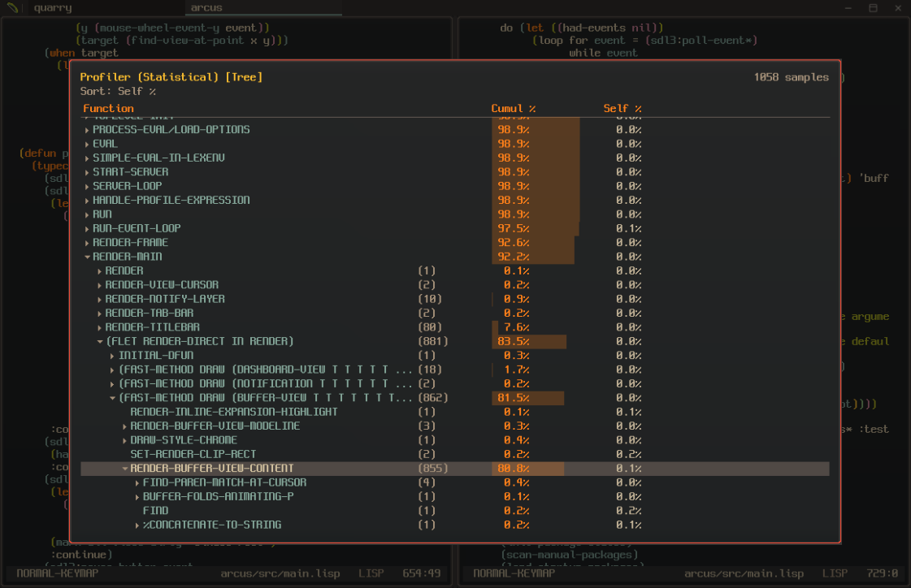911x588 pixels.
Task: Click the Sort: Self % label
Action: (x=118, y=92)
